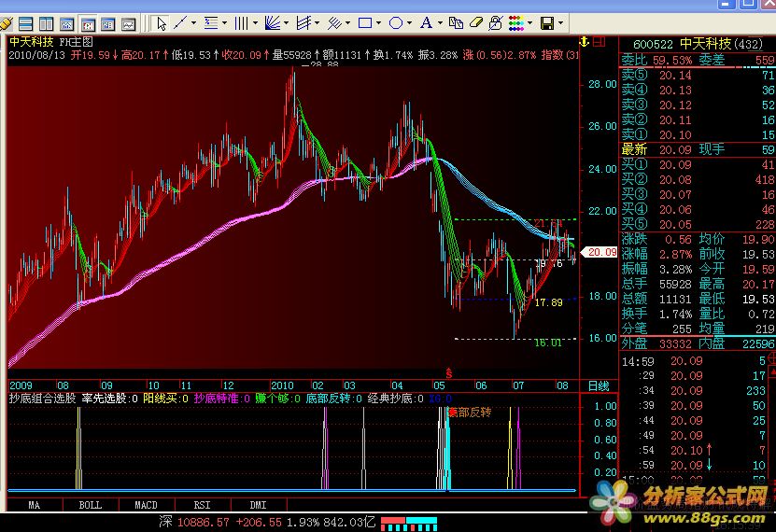Select the eraser tool
The width and height of the screenshot is (776, 532).
(x=475, y=23)
